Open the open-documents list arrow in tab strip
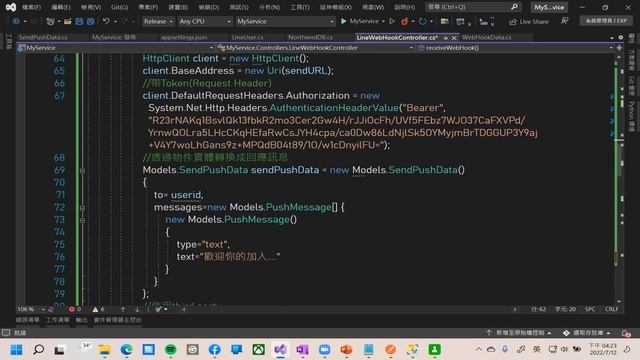640x360 pixels. tap(612, 38)
